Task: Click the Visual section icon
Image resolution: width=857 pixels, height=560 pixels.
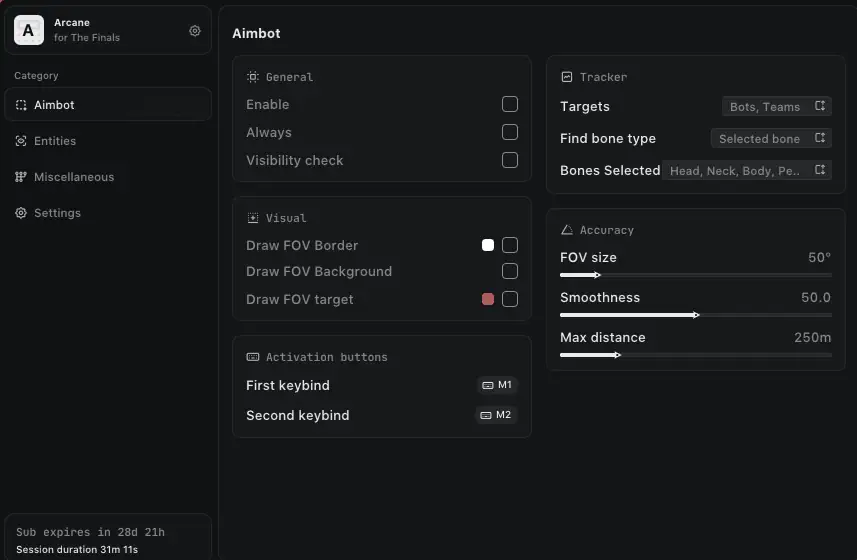Action: 253,218
